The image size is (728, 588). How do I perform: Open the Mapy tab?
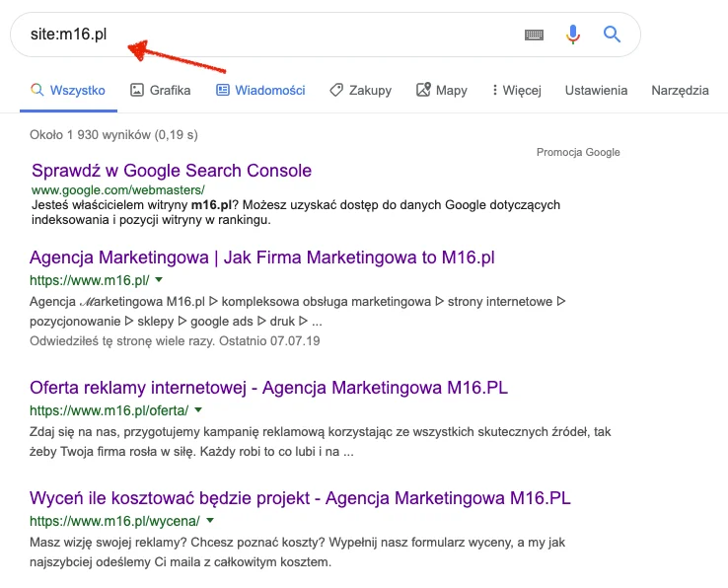(442, 90)
